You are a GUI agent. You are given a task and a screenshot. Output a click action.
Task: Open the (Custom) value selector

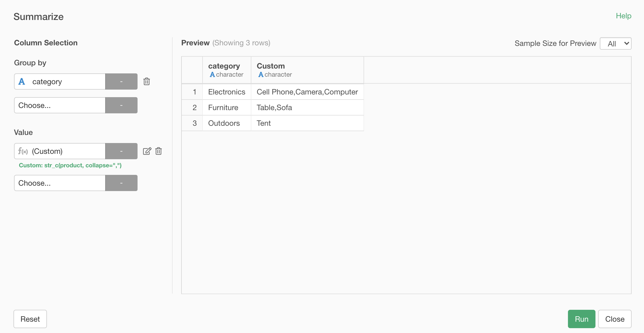(60, 151)
